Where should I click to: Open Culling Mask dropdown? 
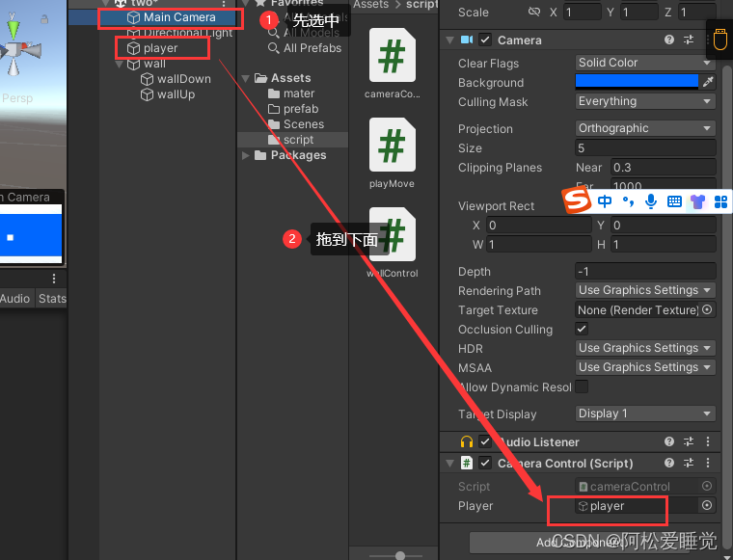tap(645, 101)
